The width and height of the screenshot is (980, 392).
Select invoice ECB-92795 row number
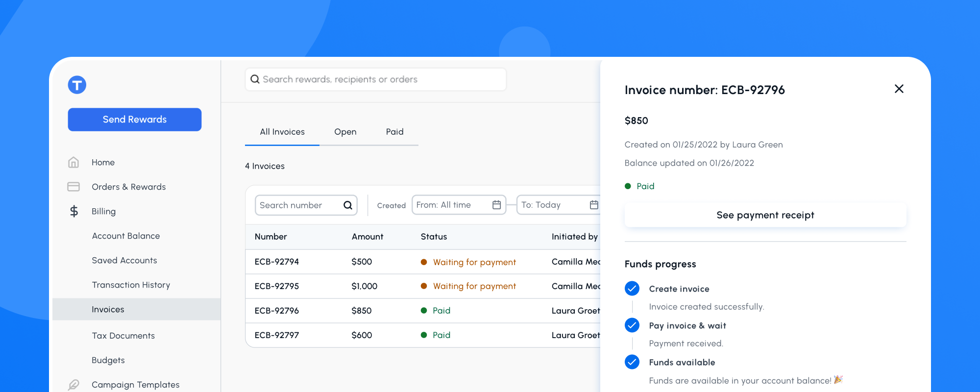(277, 286)
